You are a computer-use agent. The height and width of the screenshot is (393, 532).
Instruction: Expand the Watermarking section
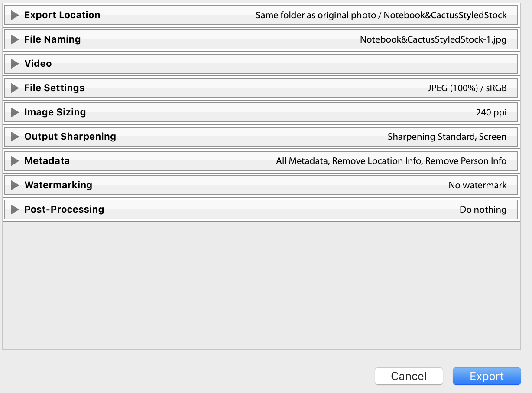14,185
